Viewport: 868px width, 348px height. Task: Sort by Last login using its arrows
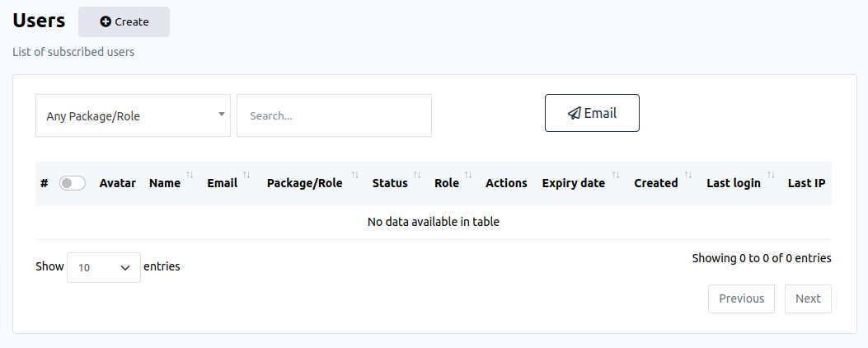click(771, 175)
